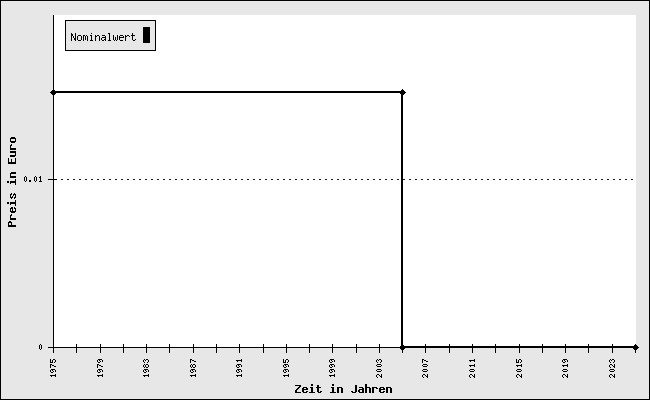Click the 1991 x-axis label

tap(240, 368)
